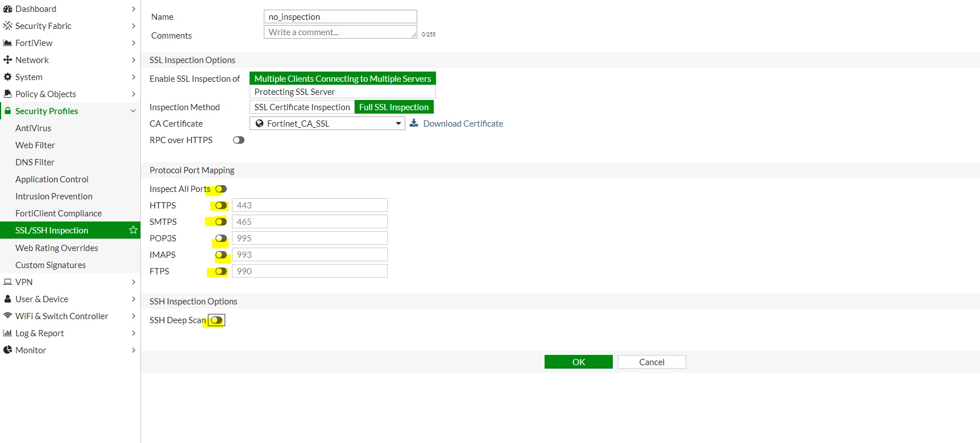Click the Name input field
980x443 pixels.
coord(340,16)
